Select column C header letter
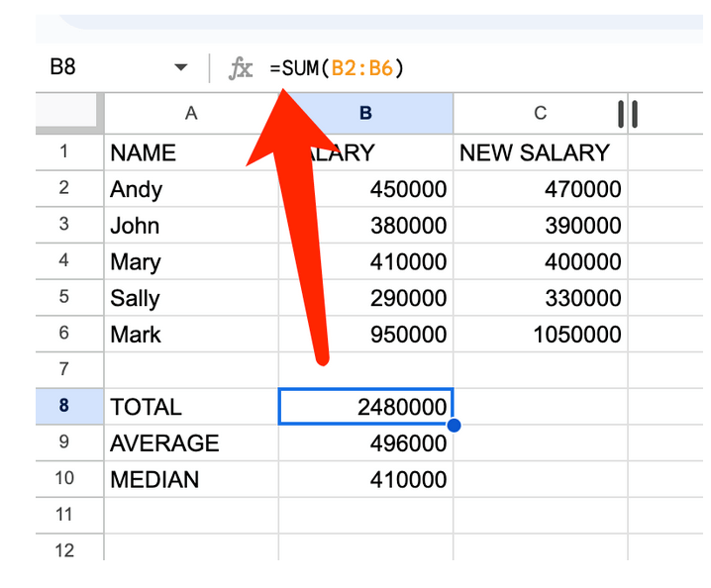711x588 pixels. (x=540, y=113)
